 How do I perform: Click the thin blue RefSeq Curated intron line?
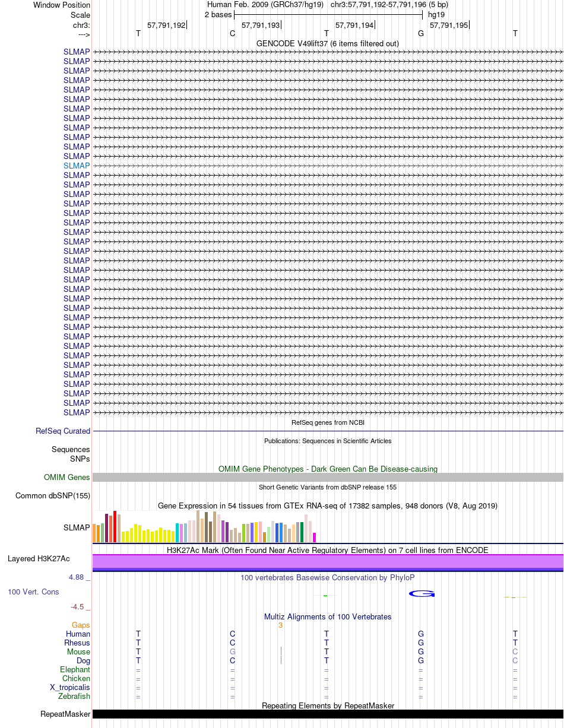point(328,431)
